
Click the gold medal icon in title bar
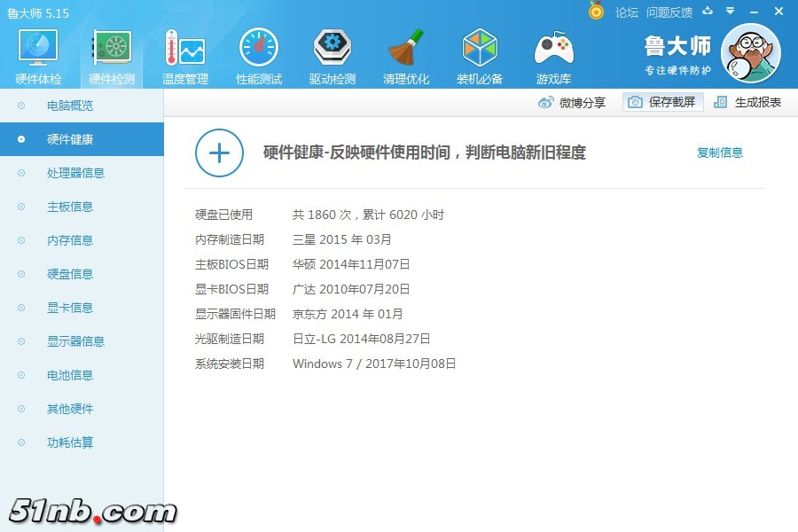point(596,10)
